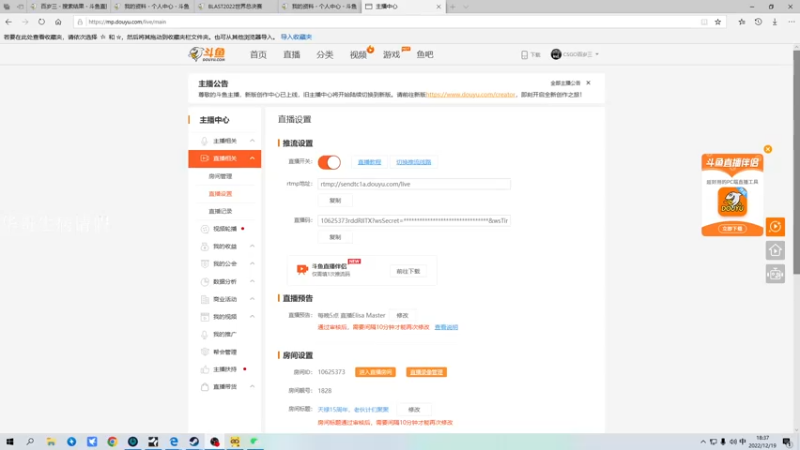Copy the rtmp address with 复制
The width and height of the screenshot is (800, 450).
335,201
